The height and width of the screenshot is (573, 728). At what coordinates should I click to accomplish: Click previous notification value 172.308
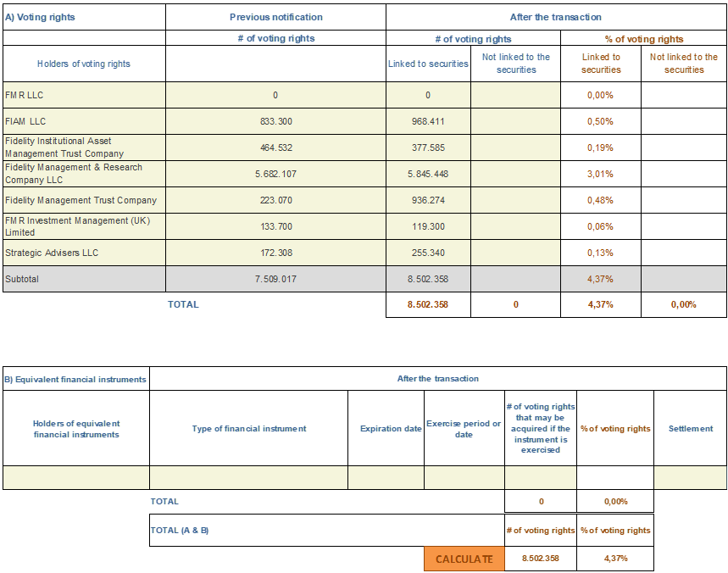[275, 253]
